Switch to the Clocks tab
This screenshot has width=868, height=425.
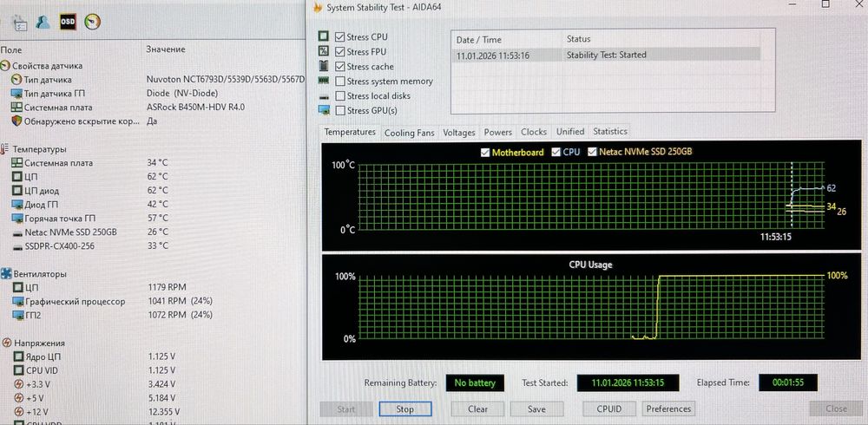pyautogui.click(x=534, y=132)
